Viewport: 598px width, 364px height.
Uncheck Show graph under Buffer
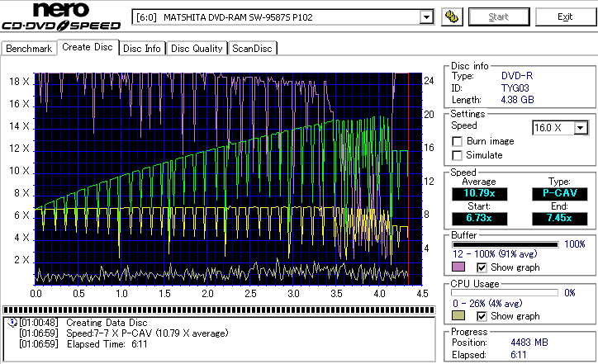(482, 267)
